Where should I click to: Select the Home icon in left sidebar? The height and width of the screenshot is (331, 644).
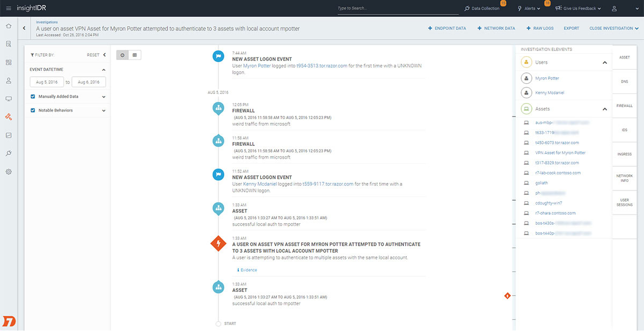coord(9,25)
